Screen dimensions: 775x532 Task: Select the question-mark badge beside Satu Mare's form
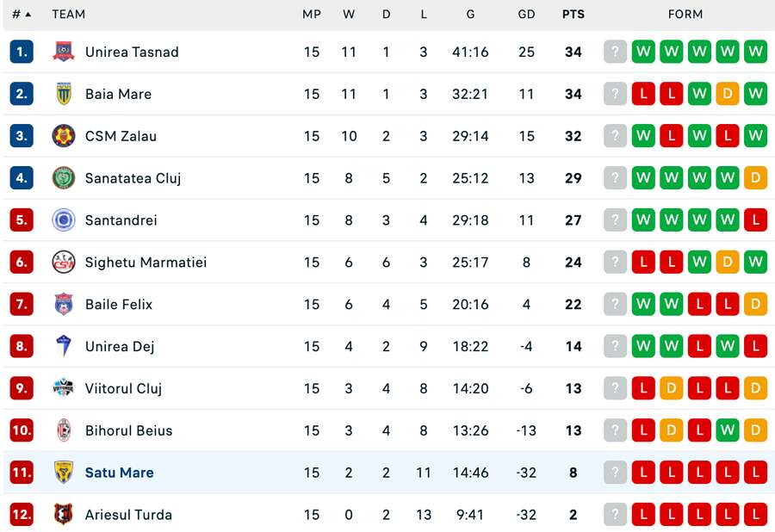click(x=615, y=473)
